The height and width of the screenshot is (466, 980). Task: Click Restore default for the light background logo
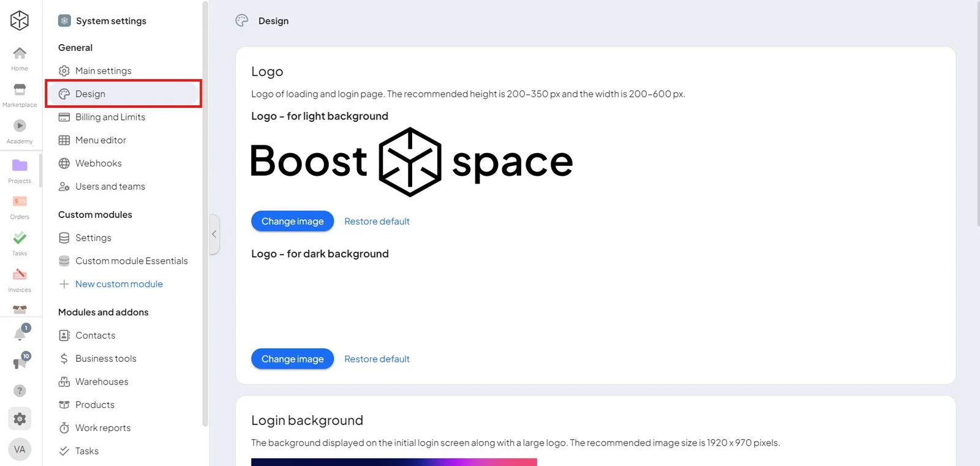click(377, 221)
